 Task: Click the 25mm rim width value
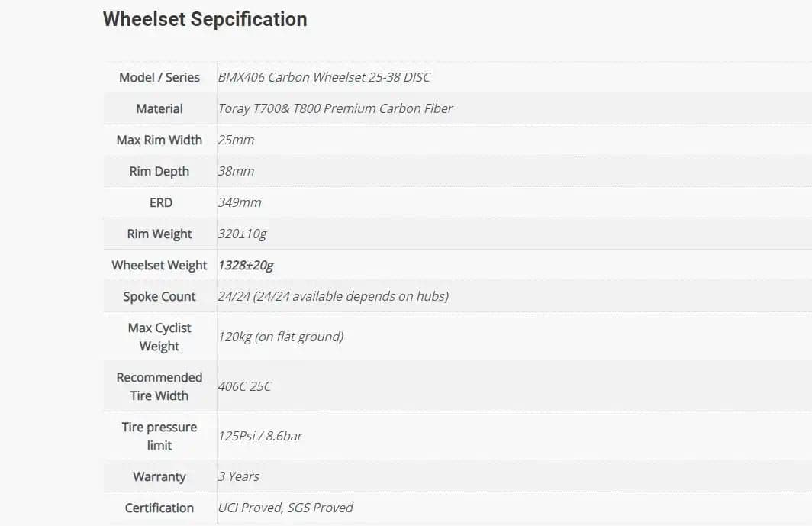click(x=237, y=140)
